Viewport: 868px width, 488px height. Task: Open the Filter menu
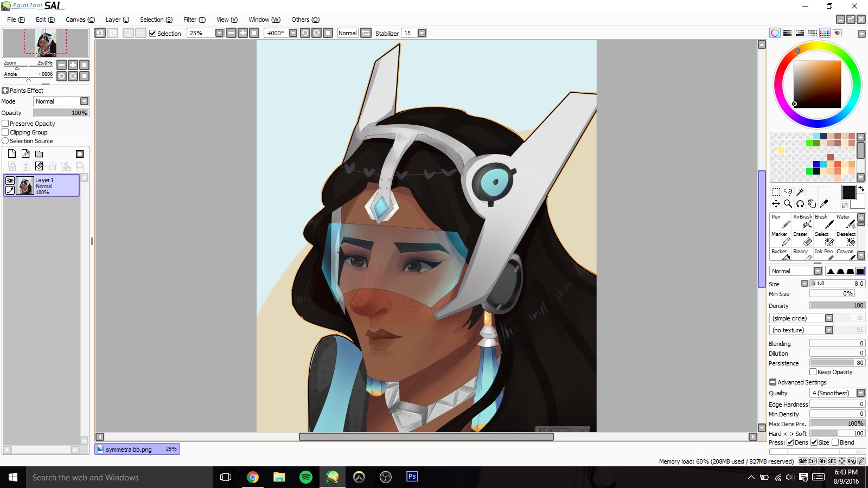(194, 20)
